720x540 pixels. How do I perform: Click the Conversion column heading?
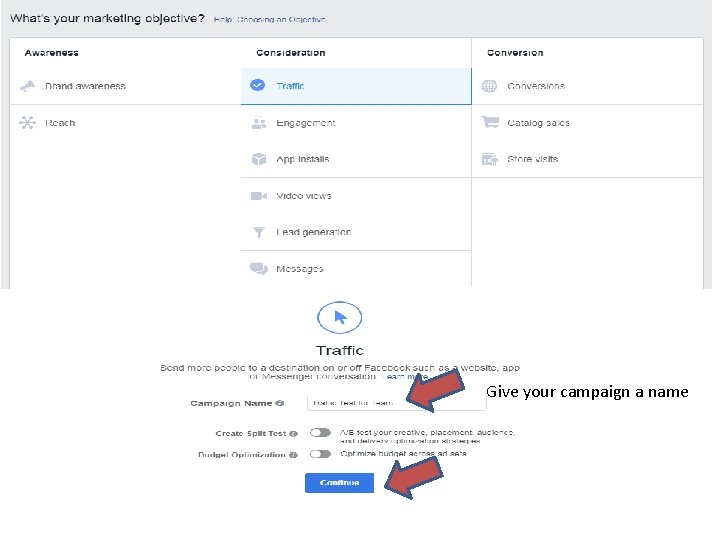coord(515,53)
